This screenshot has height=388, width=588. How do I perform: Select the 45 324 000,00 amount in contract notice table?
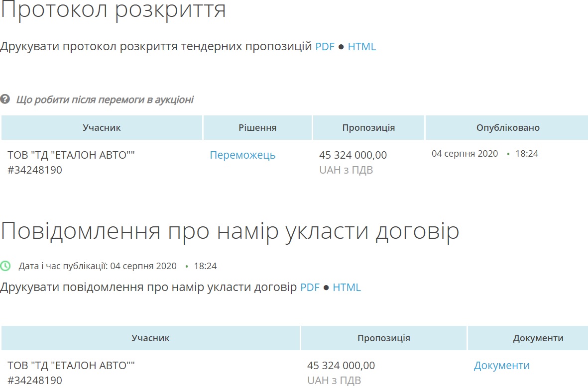point(341,366)
